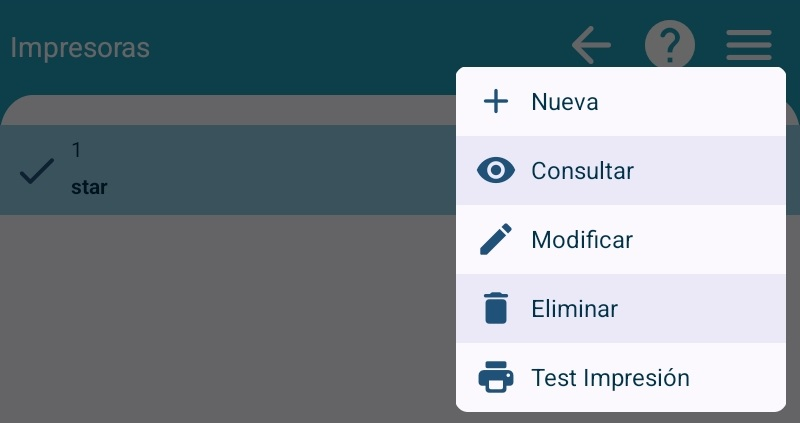Open the help question mark icon

[x=669, y=45]
